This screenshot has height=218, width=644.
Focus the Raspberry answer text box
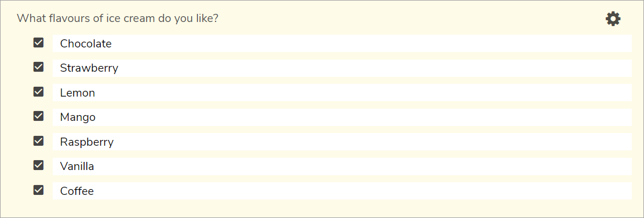click(342, 142)
